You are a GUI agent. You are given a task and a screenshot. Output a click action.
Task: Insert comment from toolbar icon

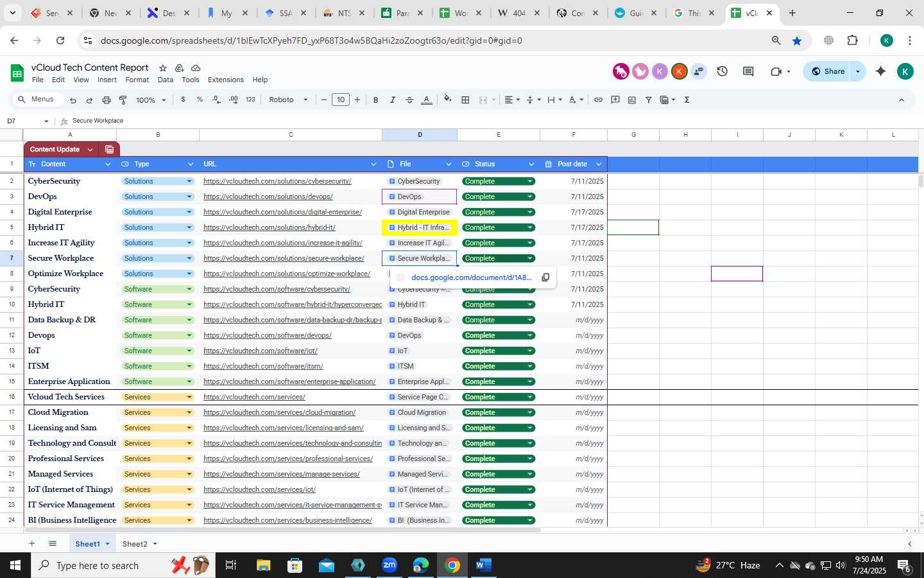tap(615, 100)
